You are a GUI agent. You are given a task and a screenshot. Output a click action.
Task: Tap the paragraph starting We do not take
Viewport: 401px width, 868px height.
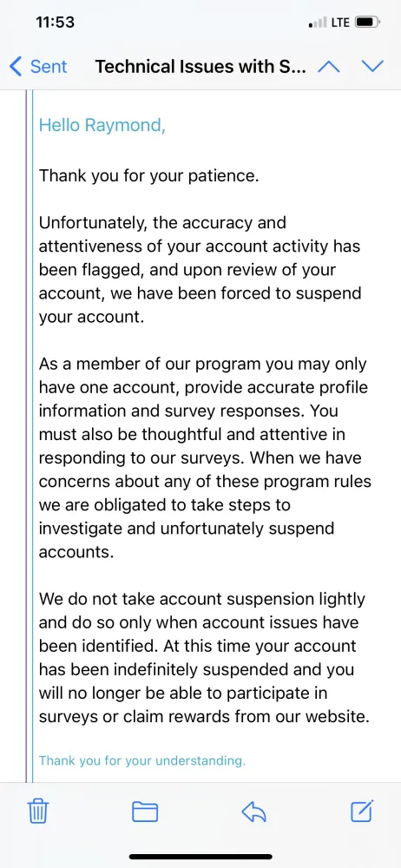point(204,658)
